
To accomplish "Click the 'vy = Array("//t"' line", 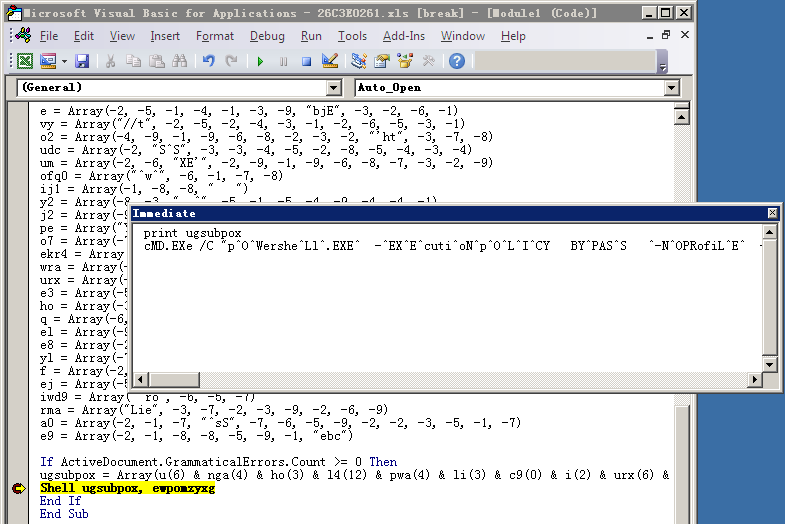I will pos(252,123).
